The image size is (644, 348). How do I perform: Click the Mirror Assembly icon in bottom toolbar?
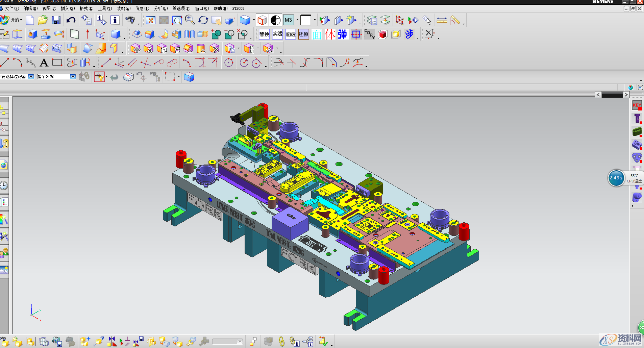[112, 342]
